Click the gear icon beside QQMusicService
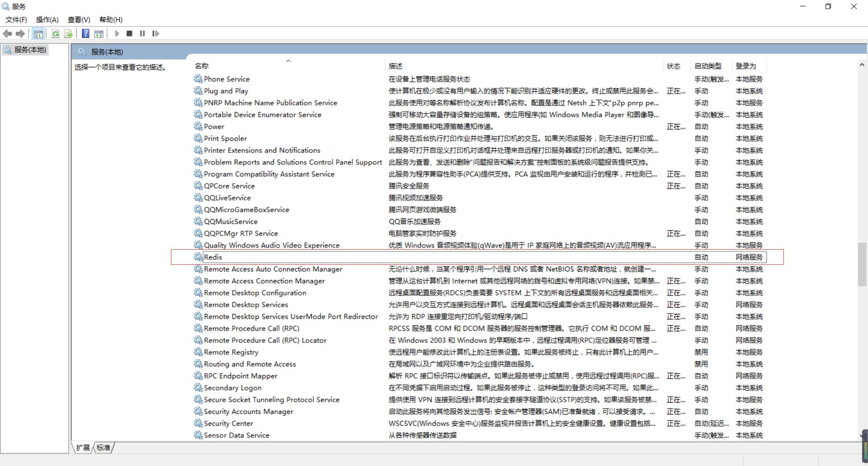 pos(198,221)
